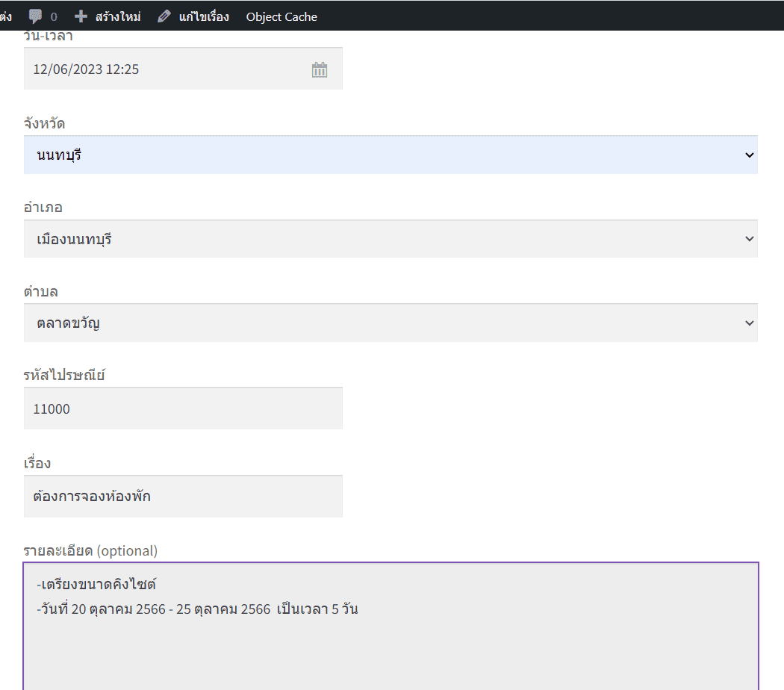Click the calendar icon in date-time field

320,69
